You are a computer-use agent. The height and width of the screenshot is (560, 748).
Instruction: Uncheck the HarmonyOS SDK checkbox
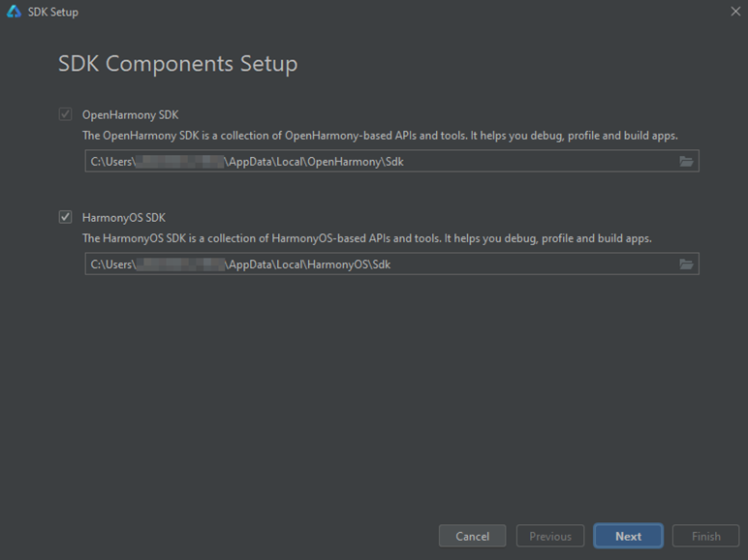pyautogui.click(x=65, y=217)
